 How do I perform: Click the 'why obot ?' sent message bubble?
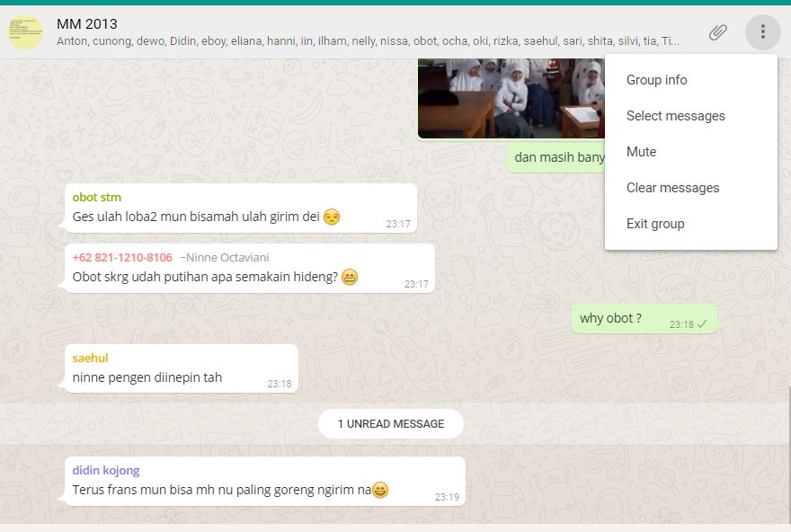click(x=644, y=319)
